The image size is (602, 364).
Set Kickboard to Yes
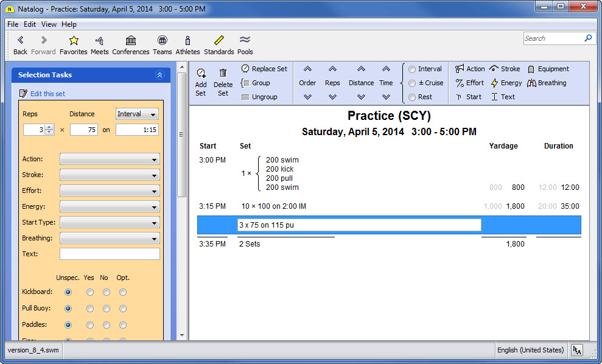(x=90, y=292)
